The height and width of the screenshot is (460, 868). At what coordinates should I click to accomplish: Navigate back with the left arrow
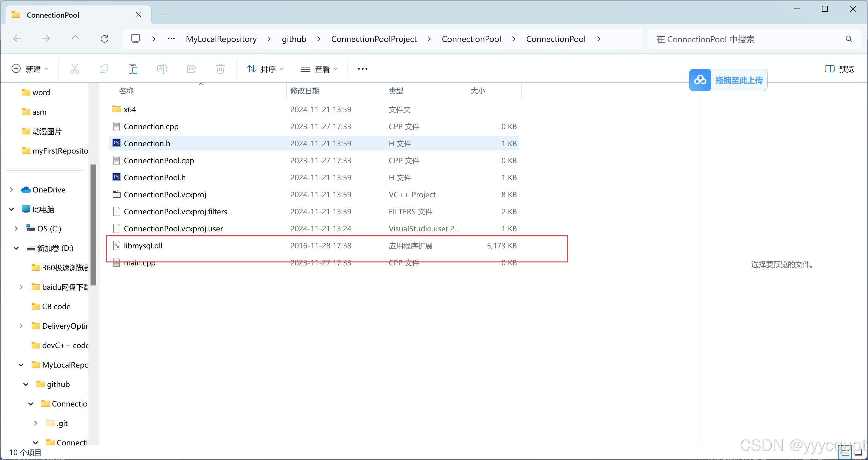[x=17, y=39]
